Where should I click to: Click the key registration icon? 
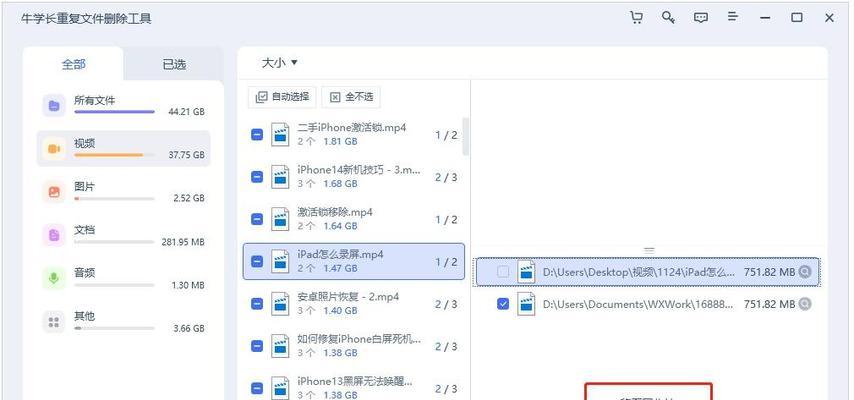668,17
